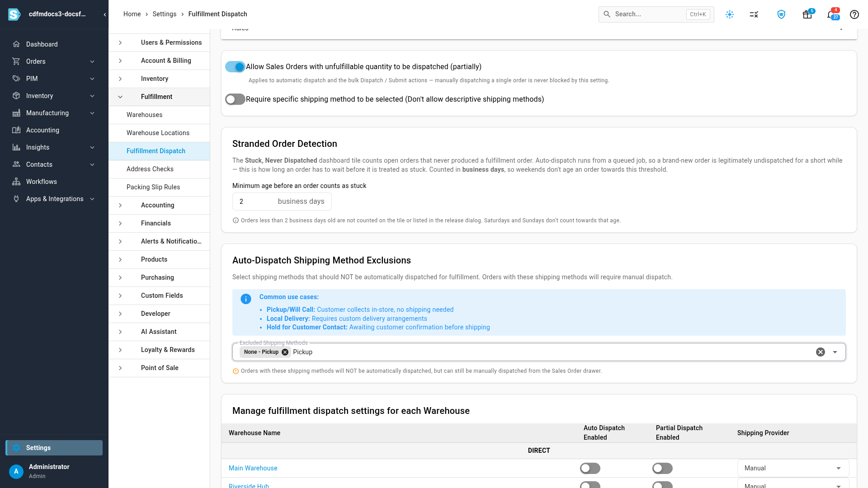Click the Workflows hierarchy icon
The height and width of the screenshot is (488, 868).
pyautogui.click(x=16, y=182)
